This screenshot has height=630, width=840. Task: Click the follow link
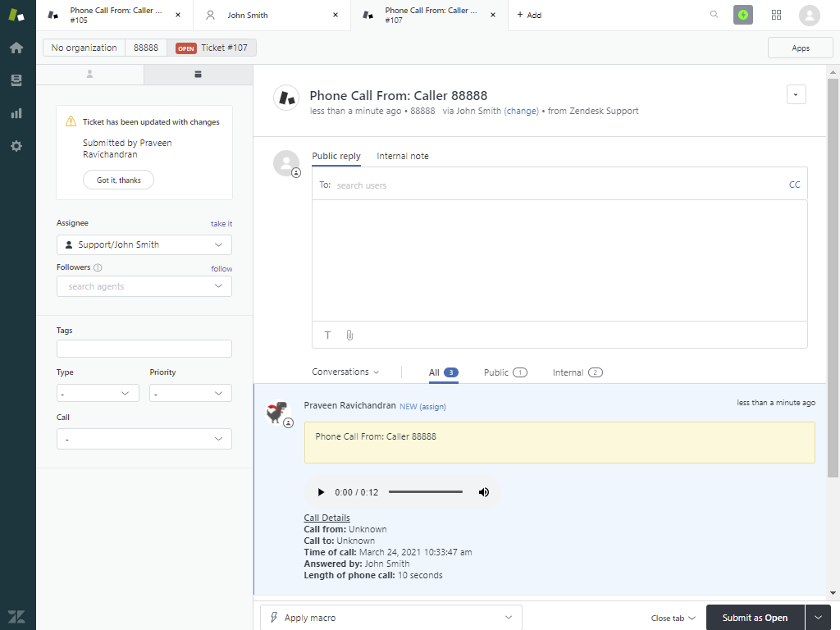click(x=221, y=268)
